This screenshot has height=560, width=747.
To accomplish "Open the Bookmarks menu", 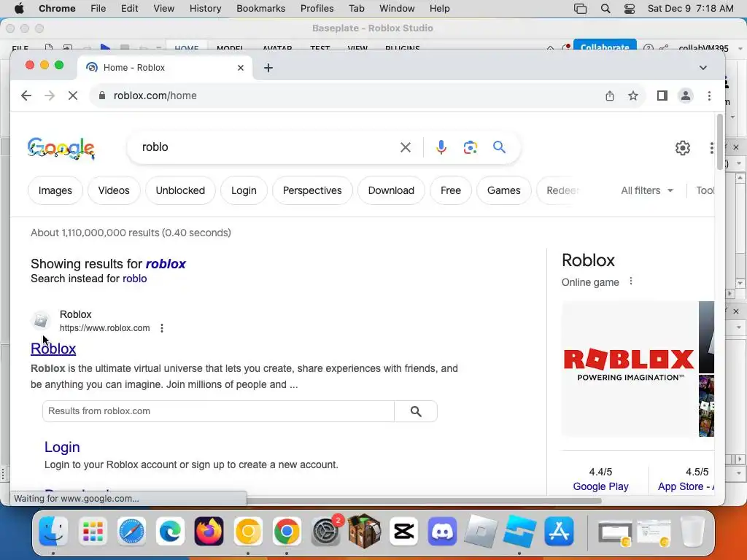I will pyautogui.click(x=260, y=9).
